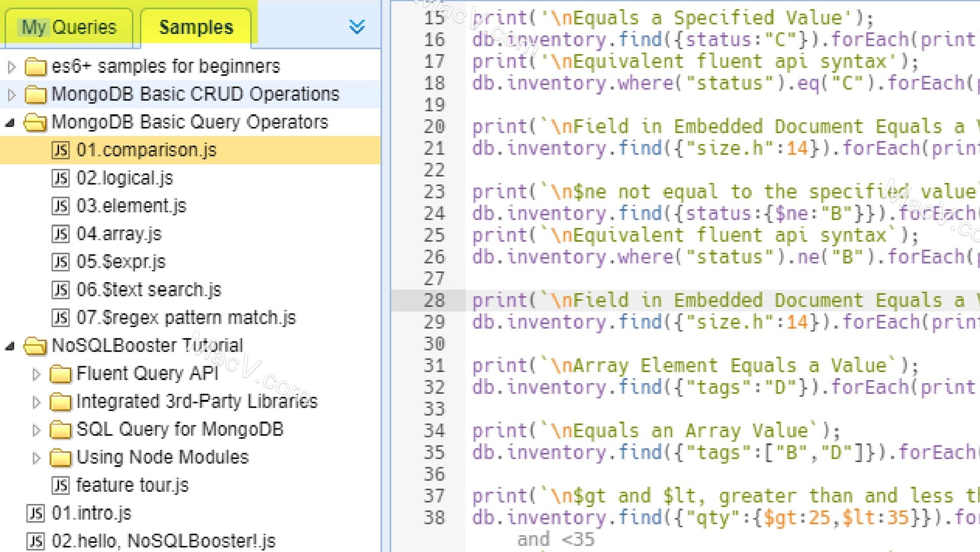Select the 'MongoDB Basic CRUD Operations' label
Image resolution: width=980 pixels, height=552 pixels.
tap(195, 94)
